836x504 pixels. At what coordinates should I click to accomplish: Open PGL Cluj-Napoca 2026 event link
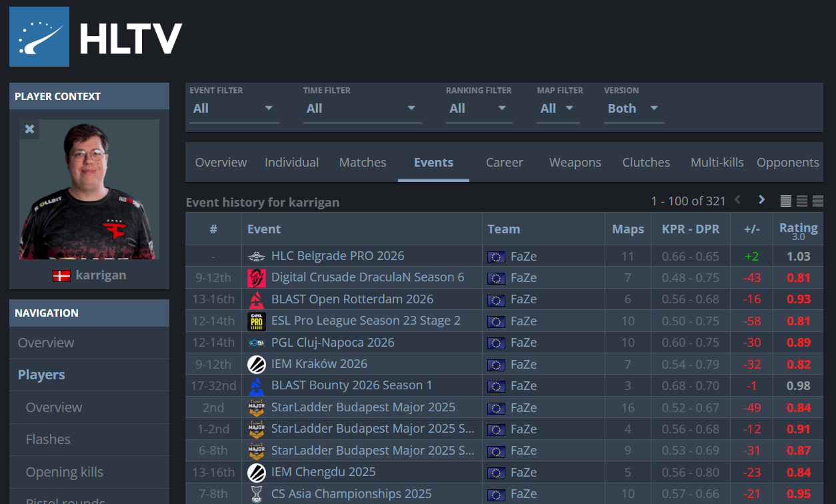333,343
